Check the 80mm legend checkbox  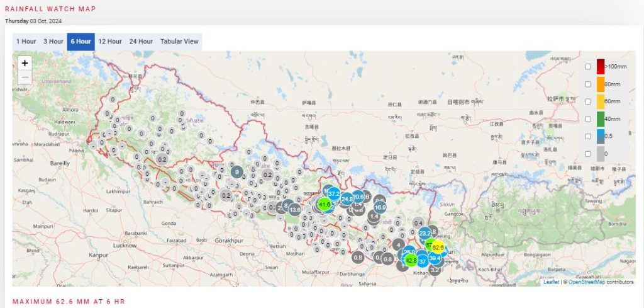click(x=587, y=84)
